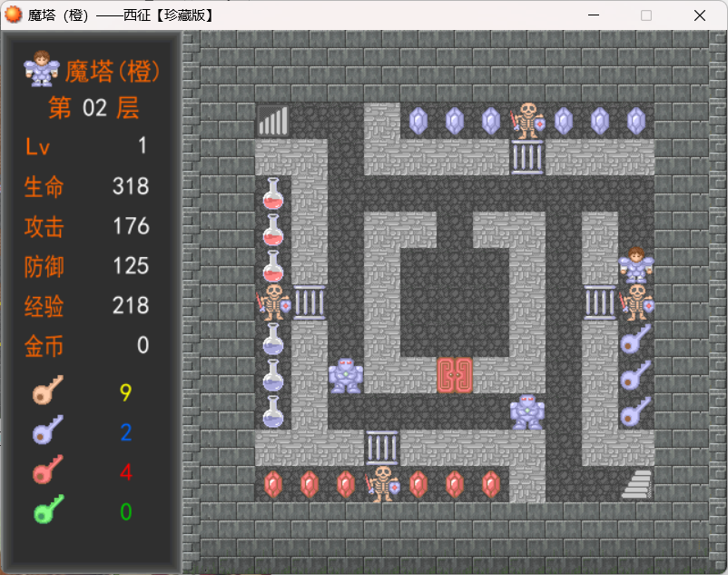
Task: Collect the blue gem just left of top skeleton
Action: click(x=491, y=121)
